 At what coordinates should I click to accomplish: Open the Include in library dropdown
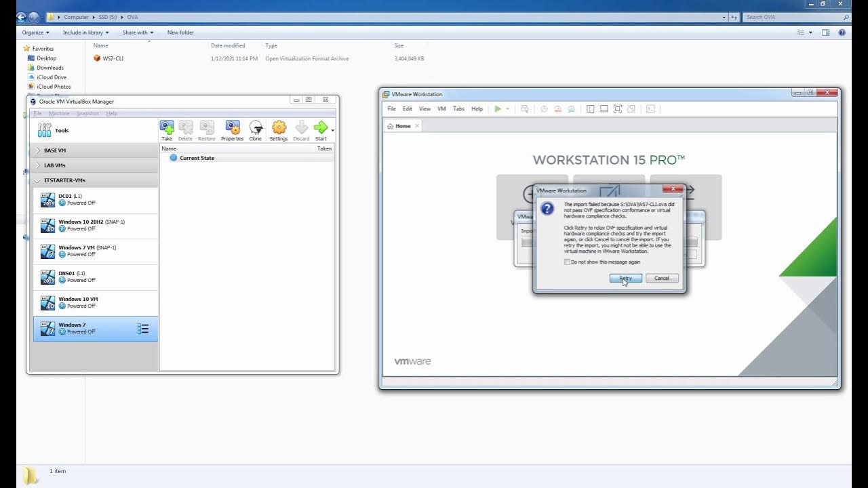click(x=85, y=33)
